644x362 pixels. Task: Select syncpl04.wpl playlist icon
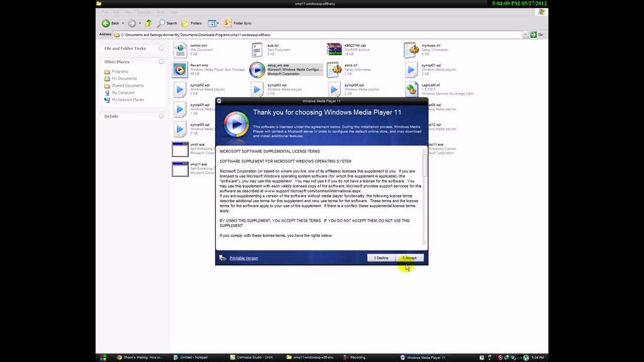pos(334,89)
